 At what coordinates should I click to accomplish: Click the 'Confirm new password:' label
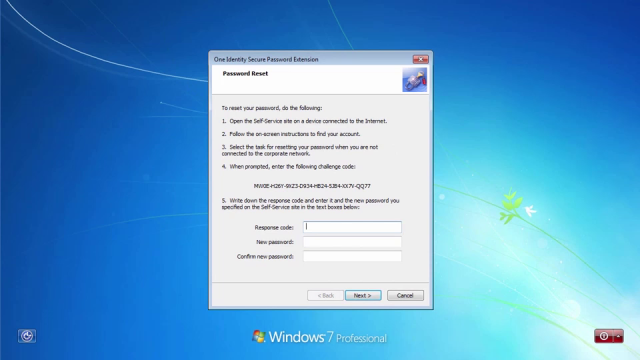point(265,257)
